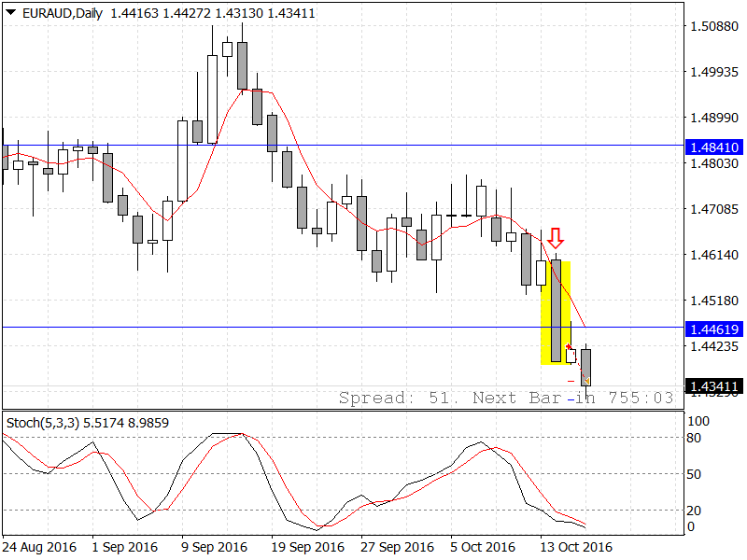Viewport: 747px width, 560px height.
Task: Click the EURAUD,Daily chart title text
Action: (63, 13)
